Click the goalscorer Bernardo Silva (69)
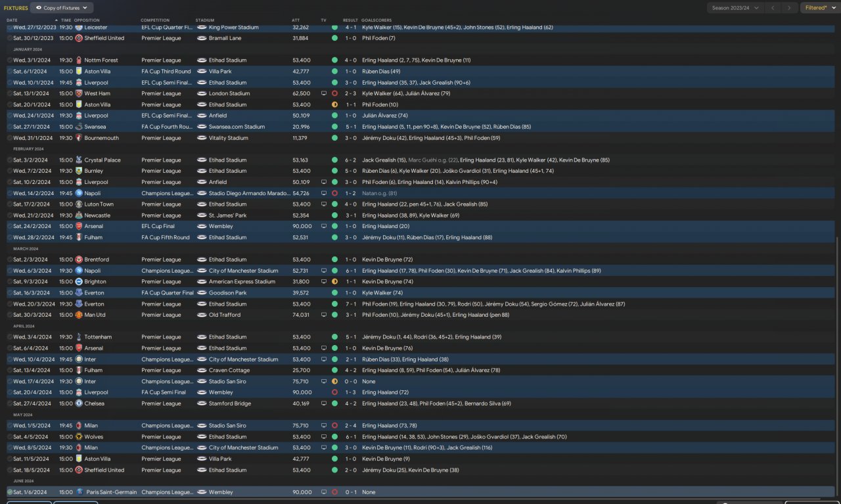Image resolution: width=841 pixels, height=504 pixels. 488,403
